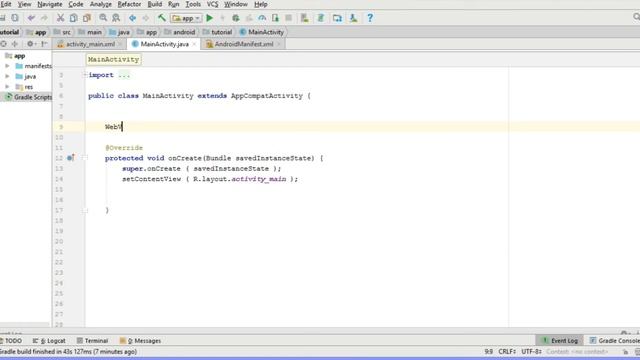
Task: Click the Make Project hammer icon
Action: (162, 18)
